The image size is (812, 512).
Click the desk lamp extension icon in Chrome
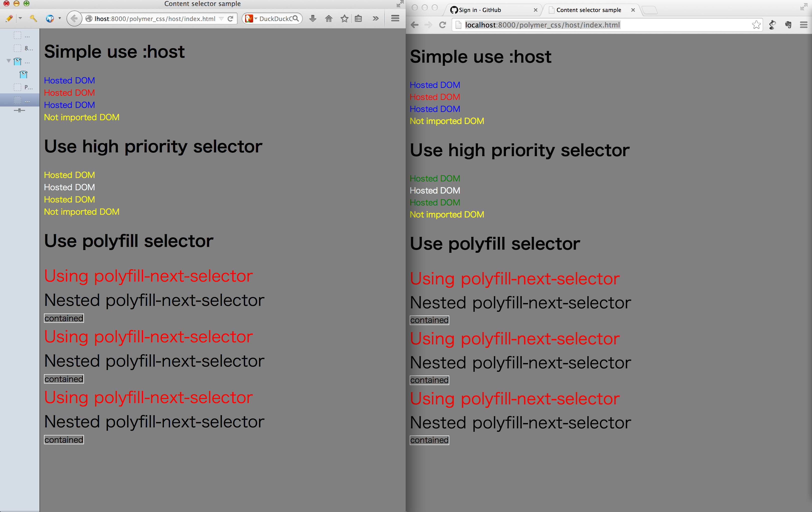772,25
